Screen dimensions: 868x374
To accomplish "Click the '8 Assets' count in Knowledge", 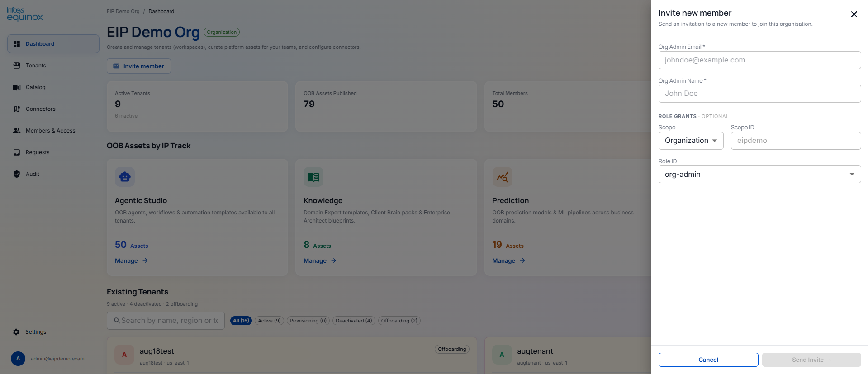I will [318, 245].
